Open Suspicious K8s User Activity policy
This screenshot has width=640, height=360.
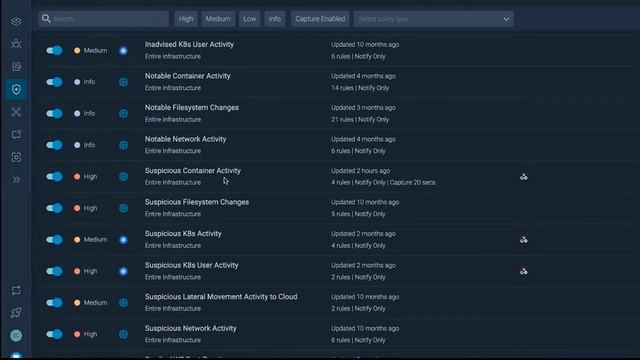(191, 265)
